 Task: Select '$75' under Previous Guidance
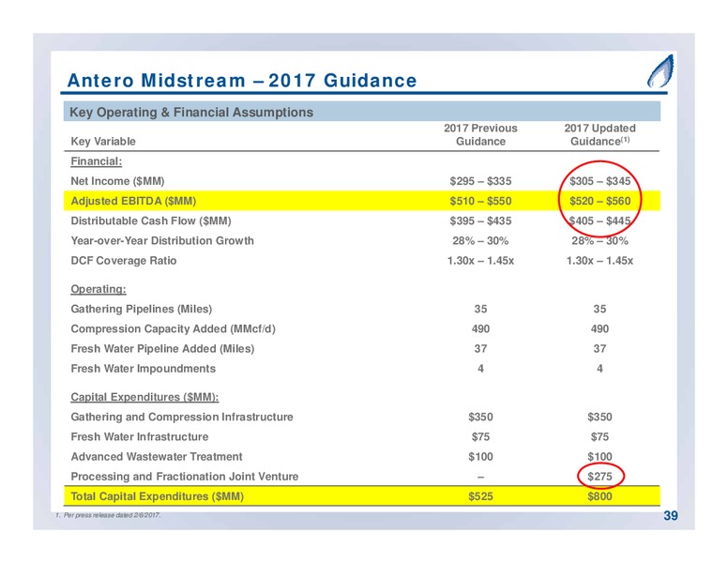pyautogui.click(x=480, y=437)
